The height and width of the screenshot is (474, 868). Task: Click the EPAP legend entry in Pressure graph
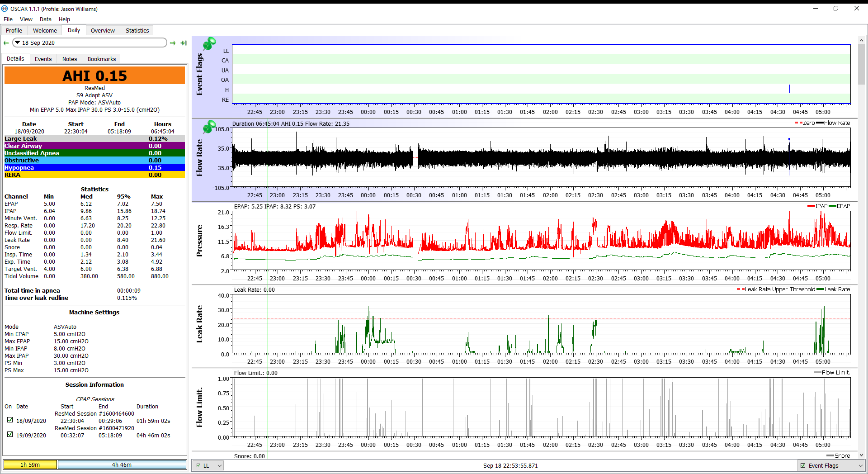[x=840, y=206]
